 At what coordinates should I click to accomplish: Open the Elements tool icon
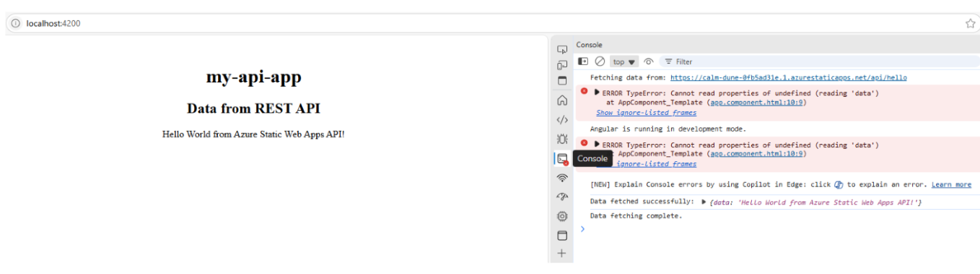click(x=562, y=119)
